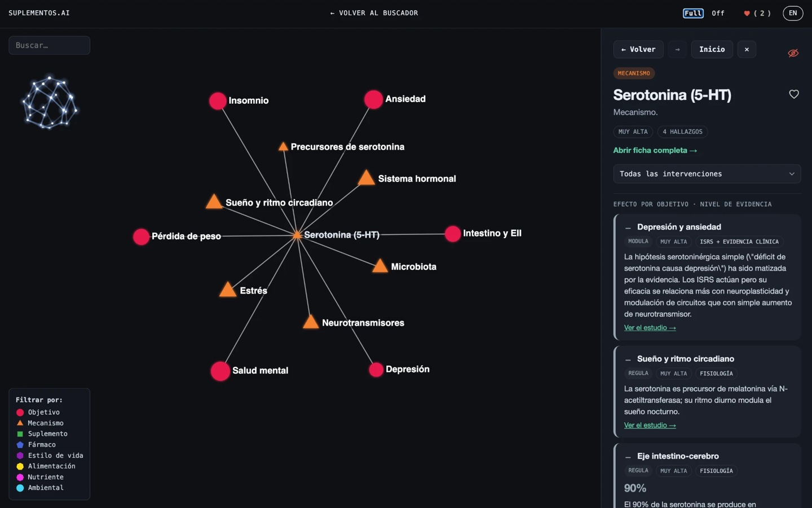This screenshot has height=508, width=812.
Task: Click the Salud mental node circle
Action: (x=220, y=371)
